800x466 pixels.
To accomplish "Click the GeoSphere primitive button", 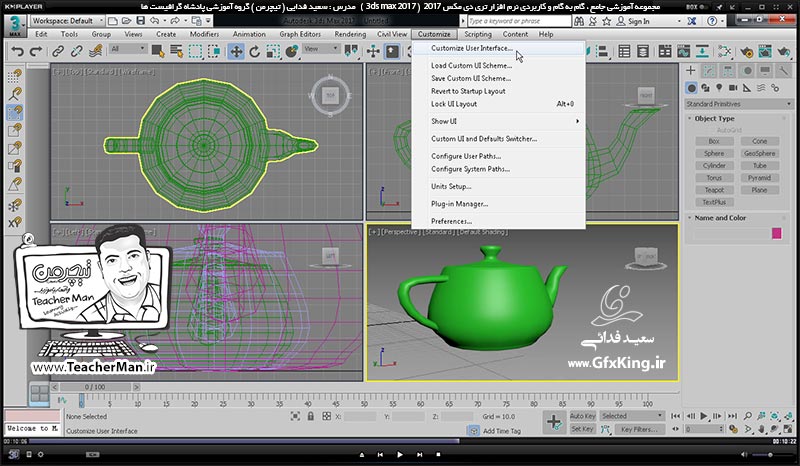I will click(x=759, y=153).
